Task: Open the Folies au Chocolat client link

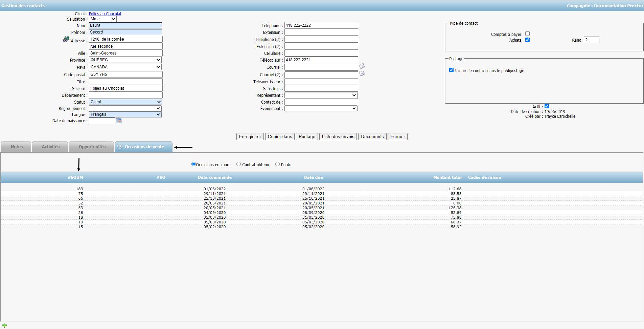Action: tap(105, 14)
